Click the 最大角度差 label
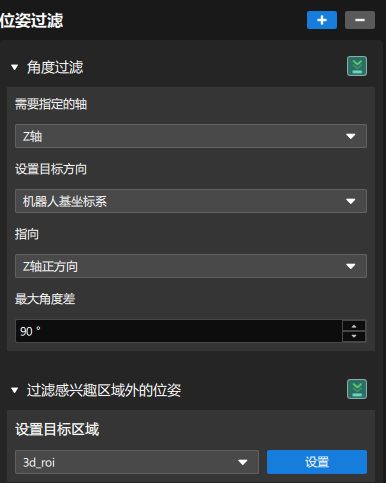This screenshot has height=483, width=386. coord(45,299)
